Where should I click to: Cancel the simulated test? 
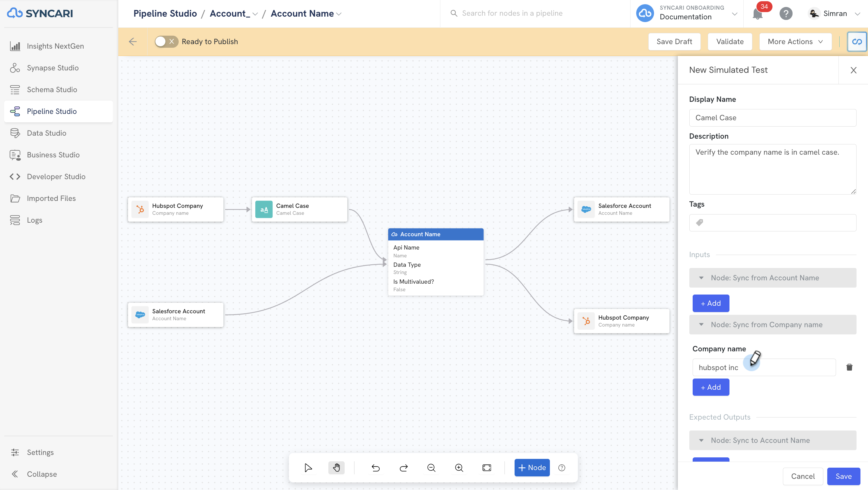(x=803, y=476)
